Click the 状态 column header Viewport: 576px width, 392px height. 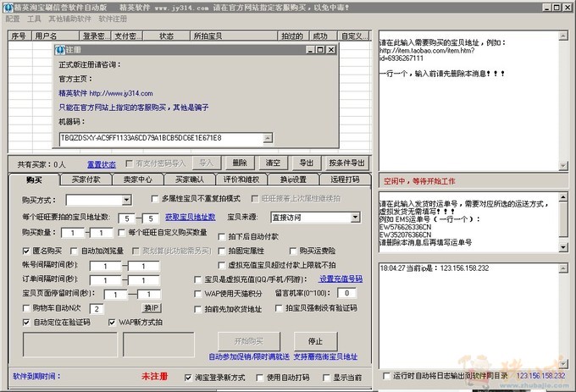pyautogui.click(x=166, y=36)
